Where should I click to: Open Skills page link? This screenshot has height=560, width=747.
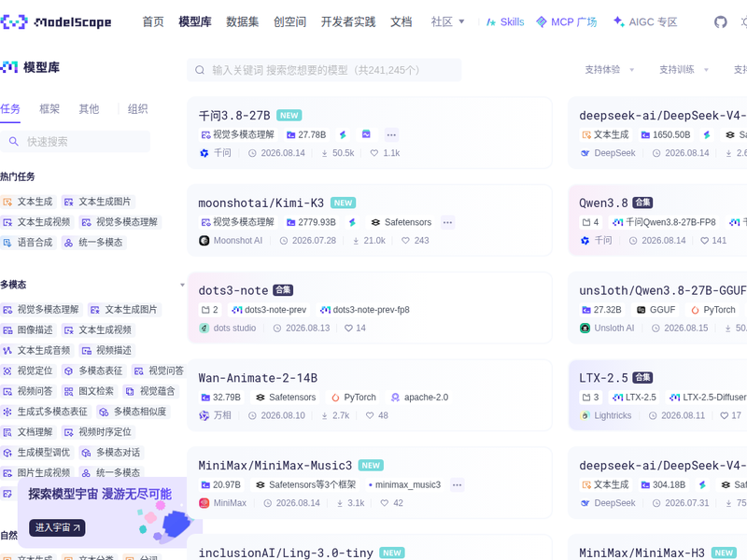point(505,21)
